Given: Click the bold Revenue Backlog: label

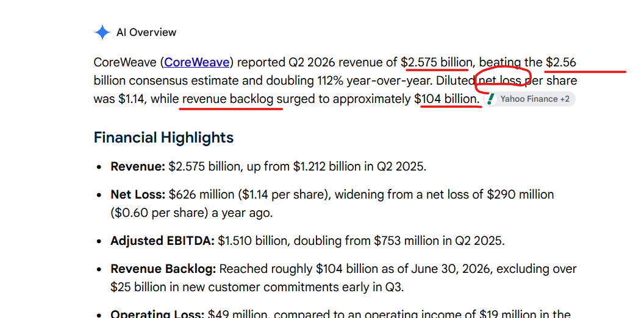Looking at the screenshot, I should pos(163,269).
